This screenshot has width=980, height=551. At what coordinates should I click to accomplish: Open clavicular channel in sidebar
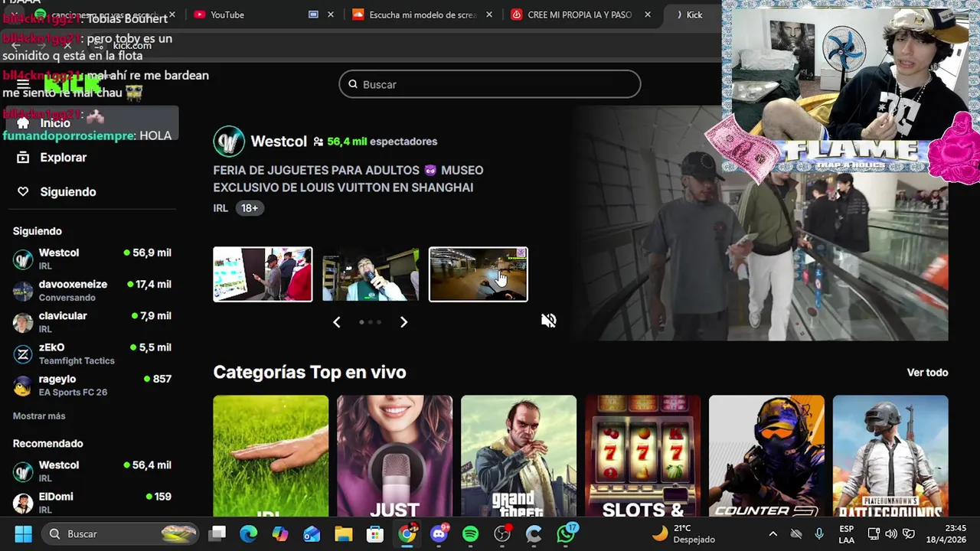point(92,321)
